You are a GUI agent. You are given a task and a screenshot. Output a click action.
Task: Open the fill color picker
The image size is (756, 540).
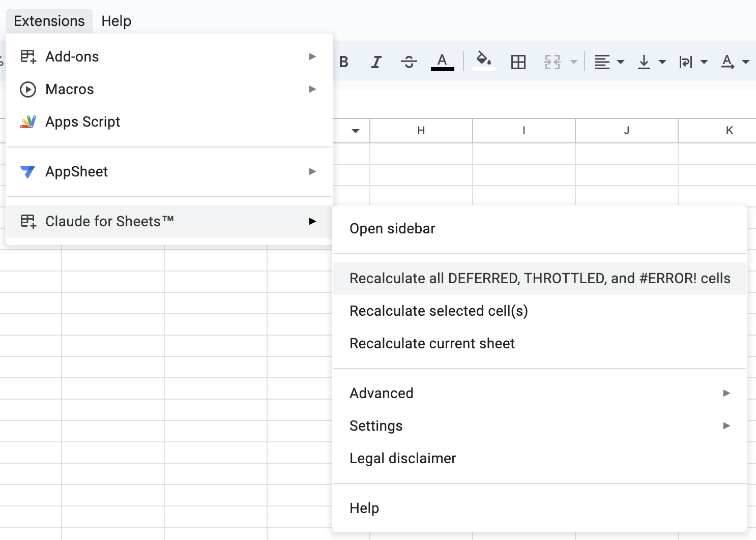pyautogui.click(x=484, y=62)
